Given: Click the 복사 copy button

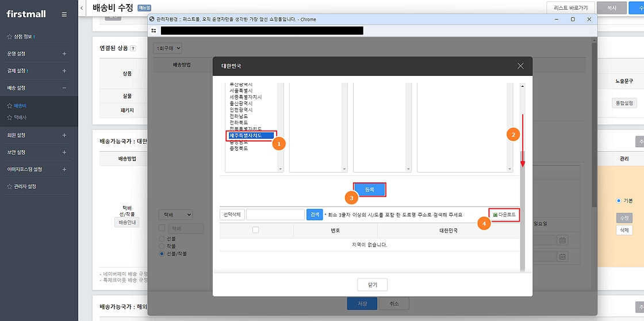Looking at the screenshot, I should pos(612,8).
